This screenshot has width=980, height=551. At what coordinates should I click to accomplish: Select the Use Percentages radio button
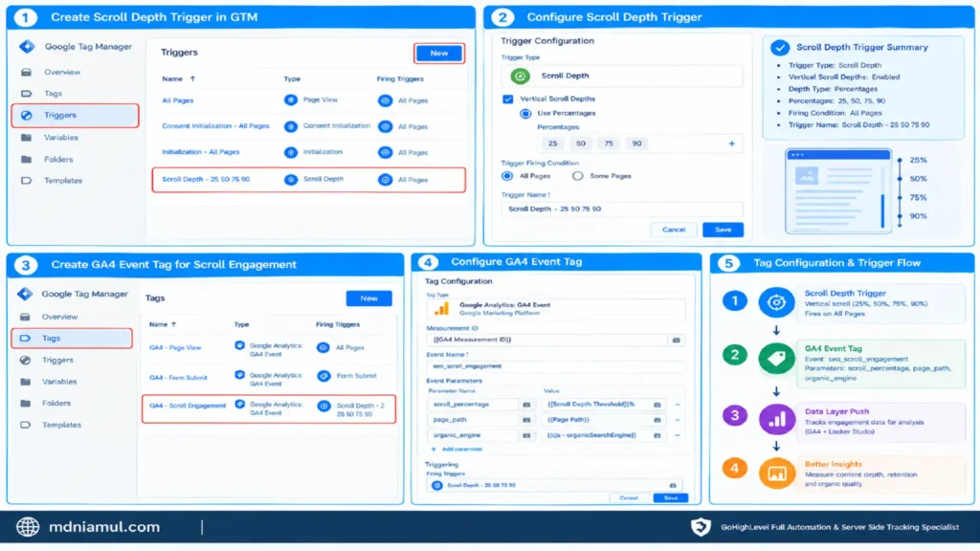pos(525,114)
